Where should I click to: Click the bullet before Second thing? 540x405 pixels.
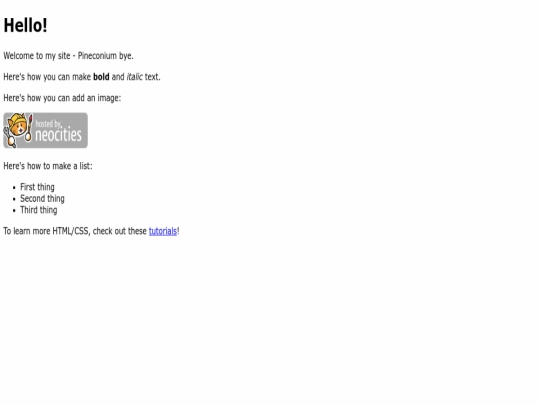tap(14, 199)
